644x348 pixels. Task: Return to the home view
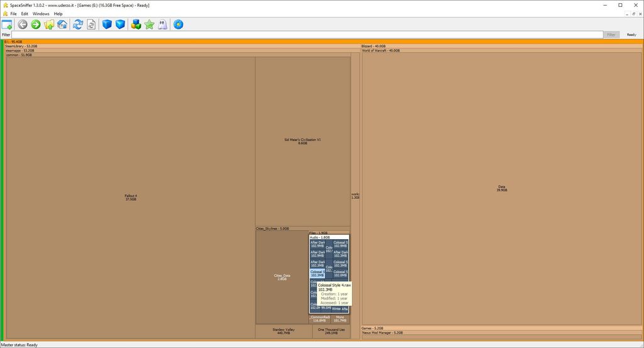[x=62, y=25]
